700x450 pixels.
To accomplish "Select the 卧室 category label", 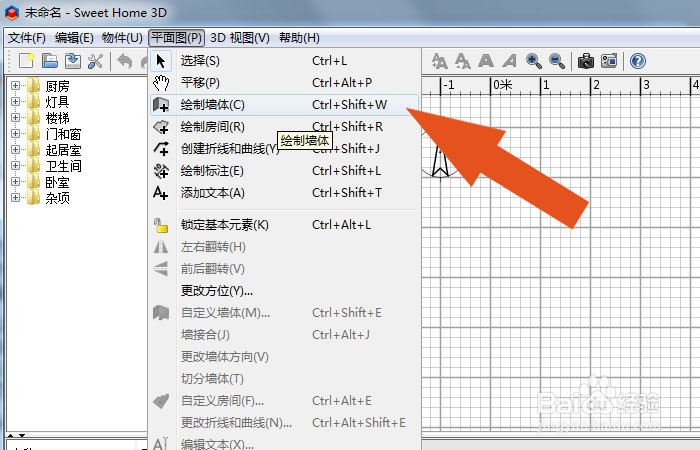I will pyautogui.click(x=58, y=182).
